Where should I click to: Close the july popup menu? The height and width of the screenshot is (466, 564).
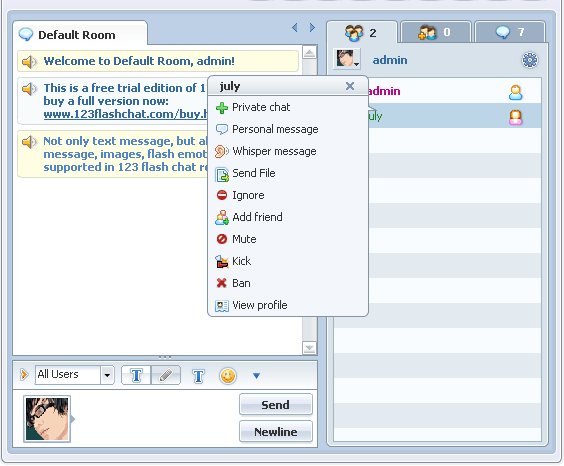pos(350,86)
